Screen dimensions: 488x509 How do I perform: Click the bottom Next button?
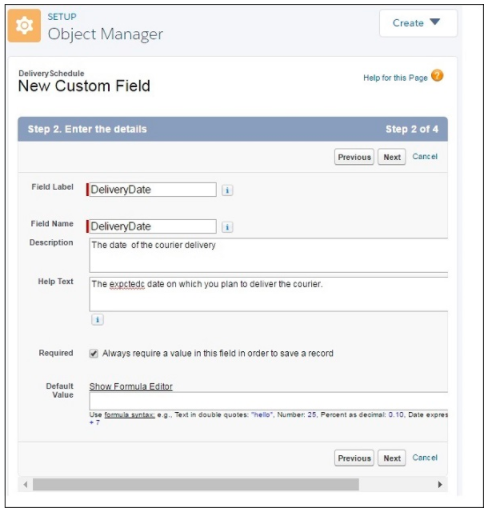click(x=392, y=458)
